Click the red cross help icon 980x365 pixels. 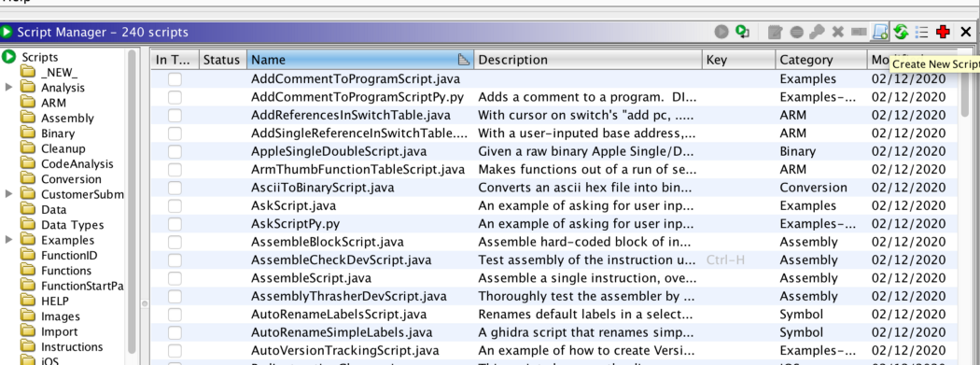click(943, 31)
